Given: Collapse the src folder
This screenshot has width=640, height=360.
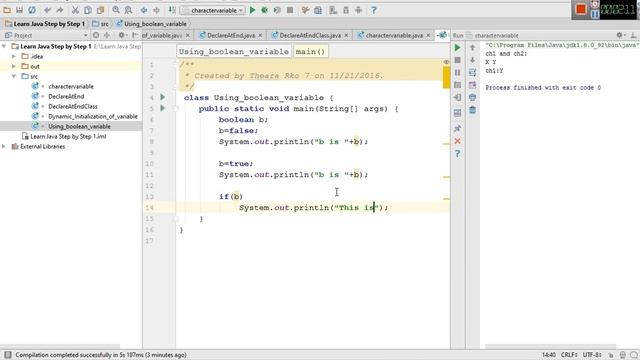Looking at the screenshot, I should coord(14,76).
